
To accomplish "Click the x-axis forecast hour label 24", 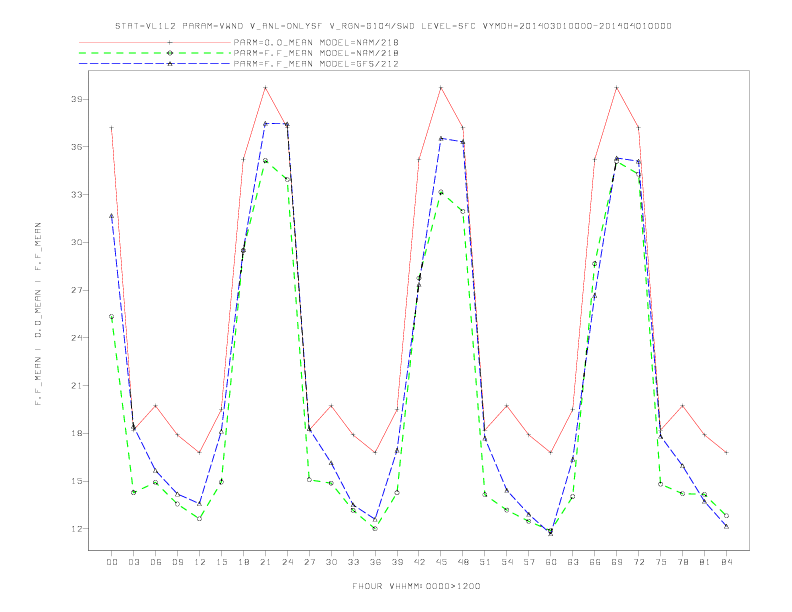I will [287, 562].
